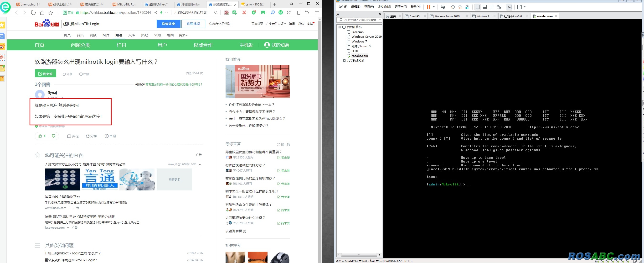Image resolution: width=644 pixels, height=263 pixels.
Task: Click the browser undo close-tab icon
Action: coord(306,12)
